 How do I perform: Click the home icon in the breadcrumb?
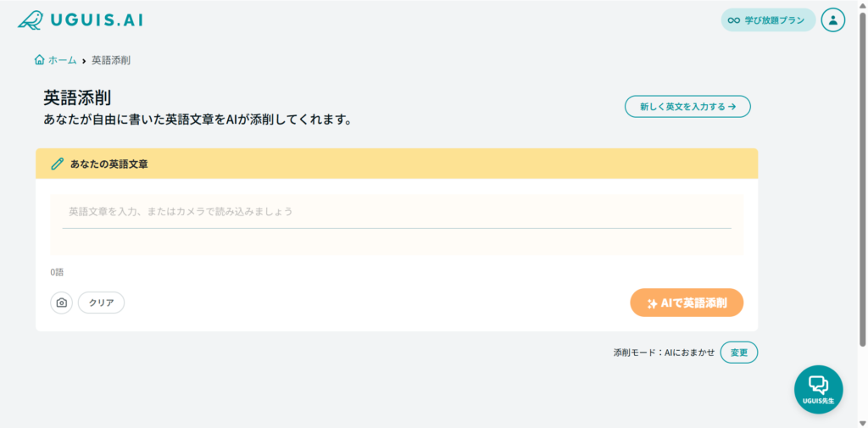[39, 60]
